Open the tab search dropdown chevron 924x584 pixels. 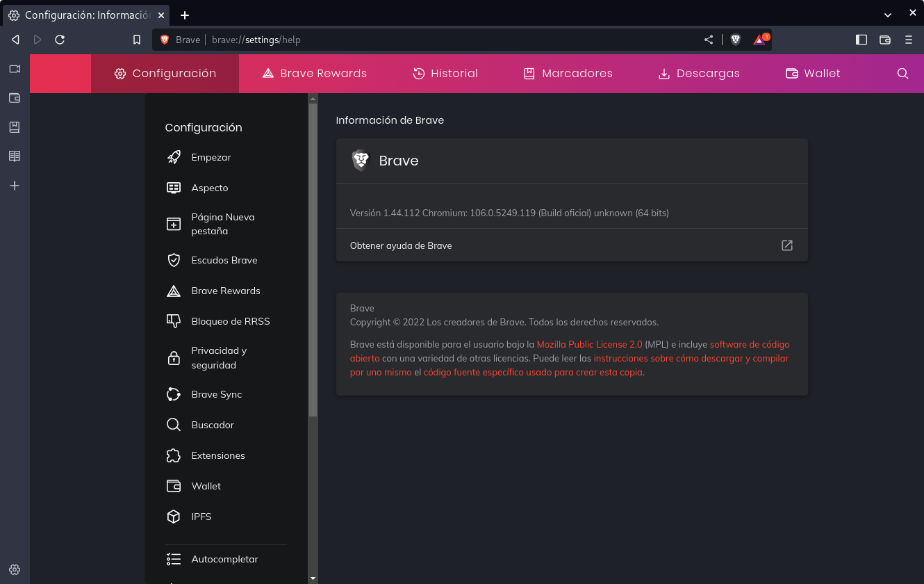point(887,15)
